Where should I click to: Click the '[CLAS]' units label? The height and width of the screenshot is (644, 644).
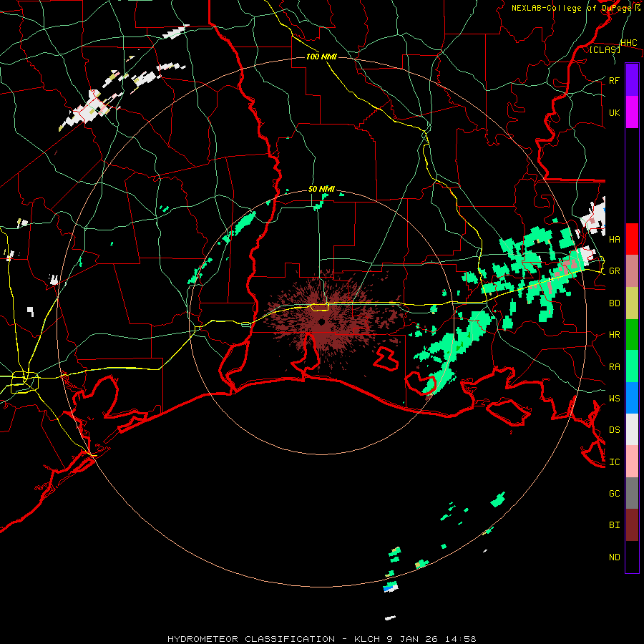click(605, 49)
